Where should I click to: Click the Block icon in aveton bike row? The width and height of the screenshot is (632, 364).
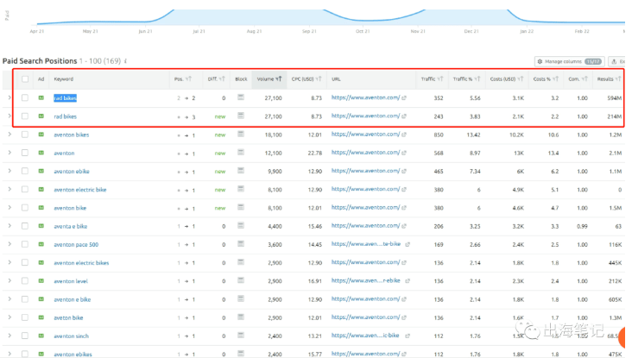click(x=241, y=317)
